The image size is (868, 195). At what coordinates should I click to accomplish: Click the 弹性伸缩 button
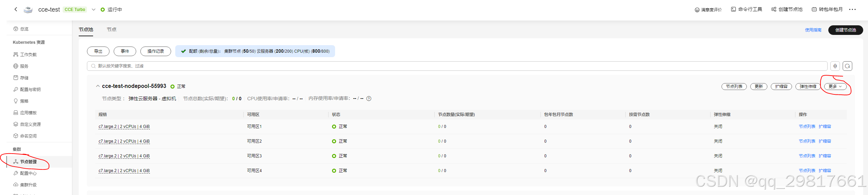(x=808, y=87)
